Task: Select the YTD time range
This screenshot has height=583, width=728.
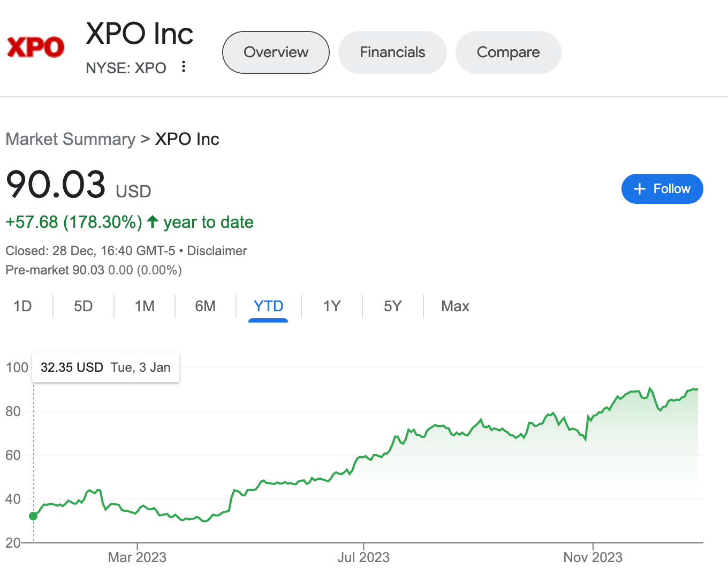Action: pyautogui.click(x=268, y=306)
